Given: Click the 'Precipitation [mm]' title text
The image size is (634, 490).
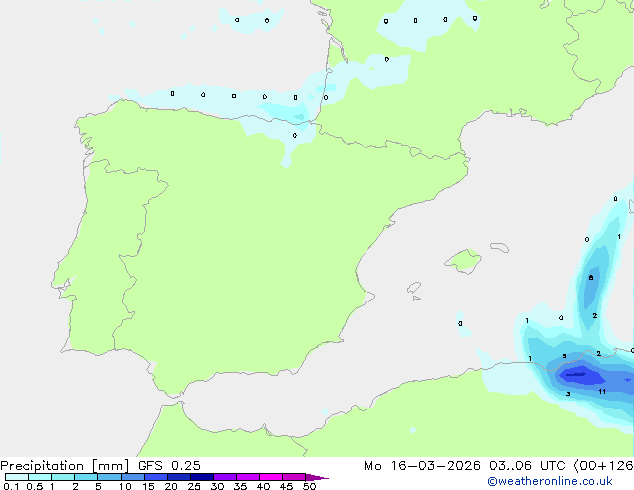Looking at the screenshot, I should coord(65,466).
